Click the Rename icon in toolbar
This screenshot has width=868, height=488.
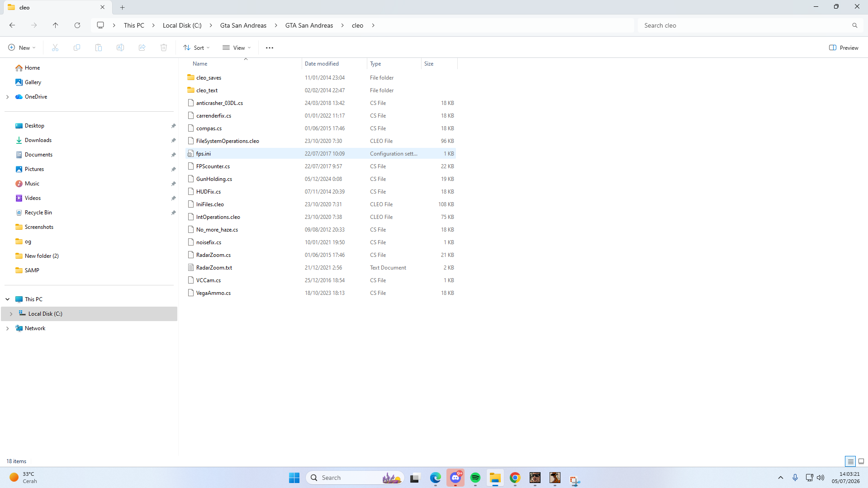coord(120,47)
